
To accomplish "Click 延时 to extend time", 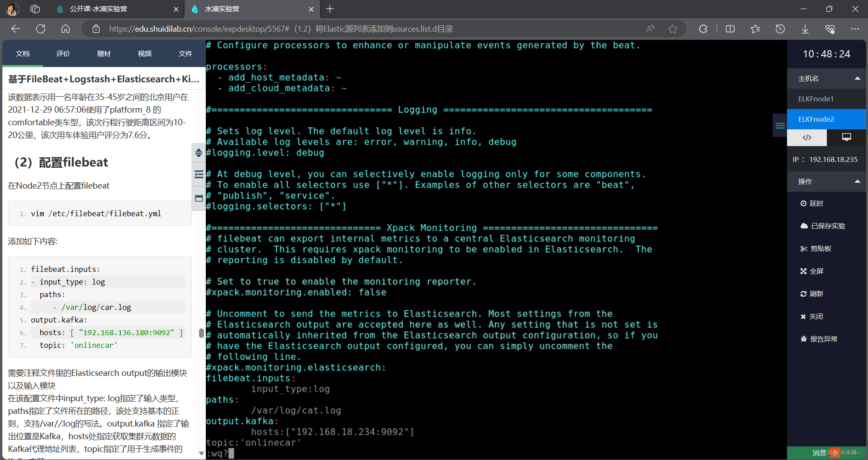I will pyautogui.click(x=812, y=204).
